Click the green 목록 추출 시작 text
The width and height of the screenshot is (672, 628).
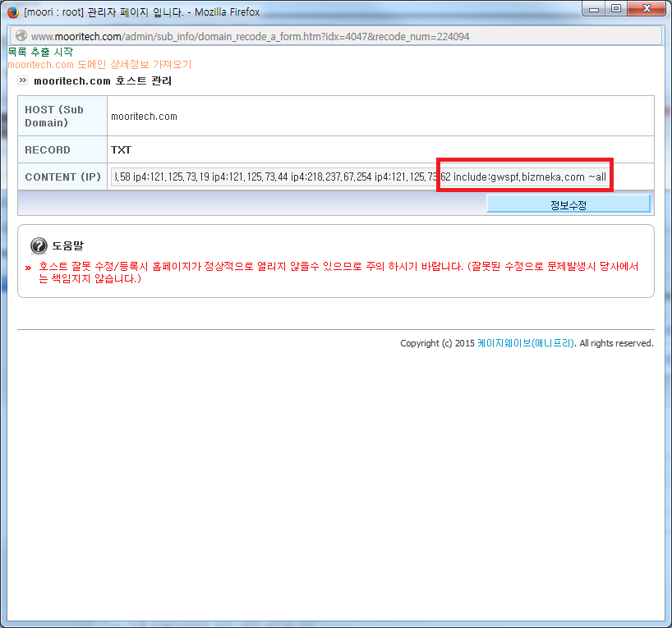41,53
